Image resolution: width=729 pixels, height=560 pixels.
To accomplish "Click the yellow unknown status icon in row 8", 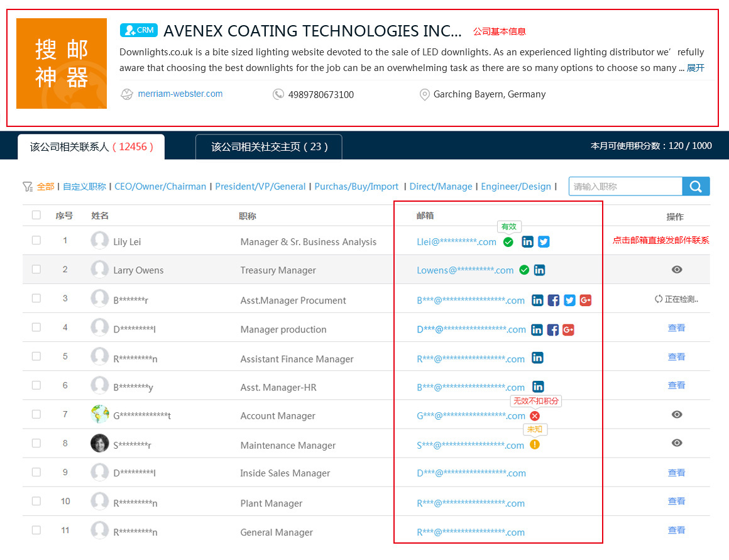I will [535, 444].
